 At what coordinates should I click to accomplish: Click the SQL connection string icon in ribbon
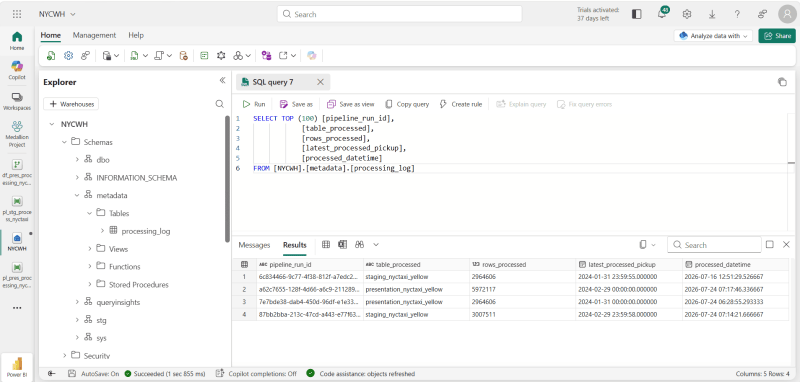coord(85,56)
